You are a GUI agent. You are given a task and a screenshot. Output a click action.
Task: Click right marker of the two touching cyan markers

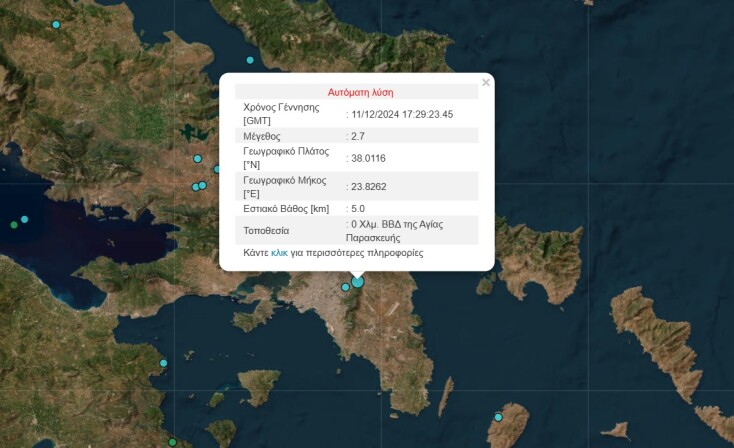pos(203,185)
